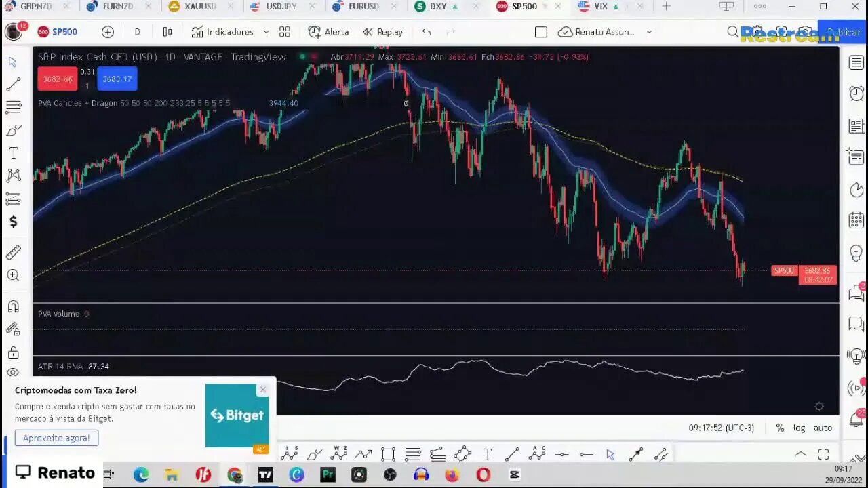868x488 pixels.
Task: Open a new browser tab with plus
Action: [666, 6]
